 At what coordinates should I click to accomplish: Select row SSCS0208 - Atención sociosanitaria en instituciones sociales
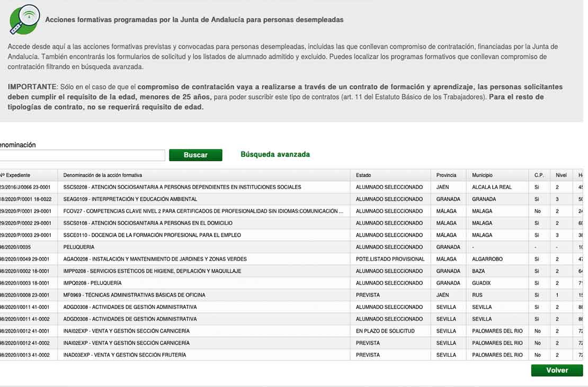pyautogui.click(x=291, y=187)
